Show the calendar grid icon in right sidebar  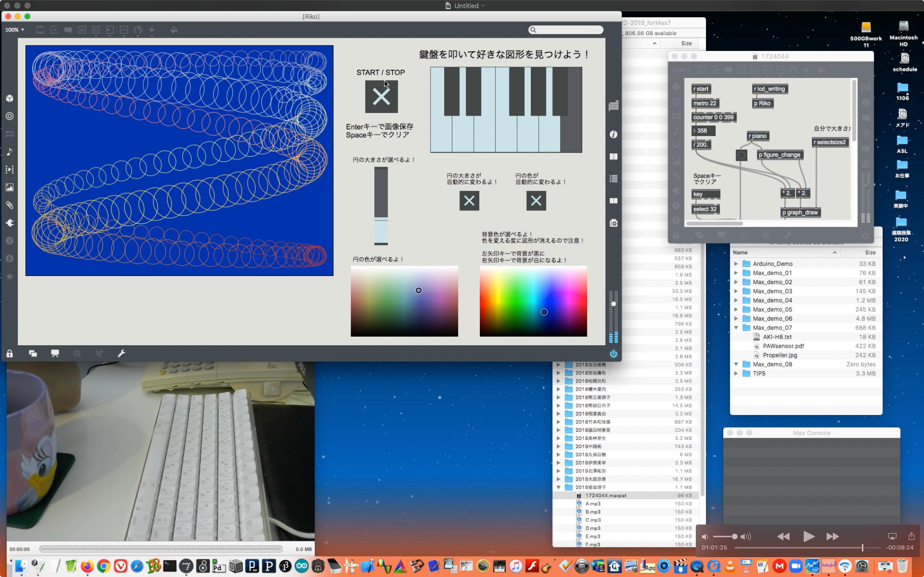tap(613, 105)
